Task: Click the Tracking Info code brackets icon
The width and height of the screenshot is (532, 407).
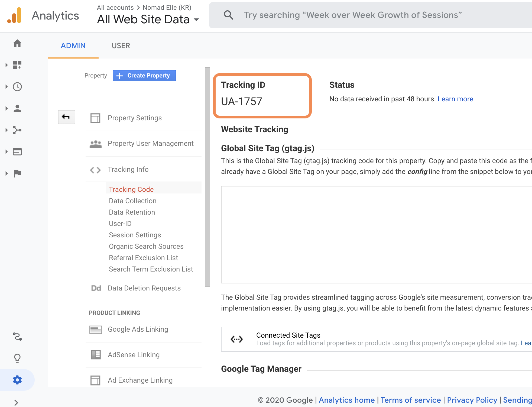Action: [x=95, y=170]
